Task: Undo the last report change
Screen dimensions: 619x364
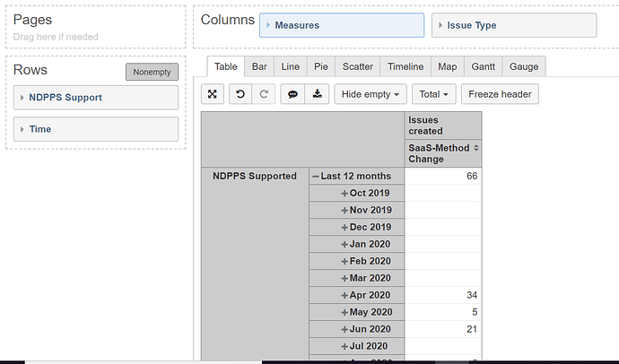Action: 240,94
